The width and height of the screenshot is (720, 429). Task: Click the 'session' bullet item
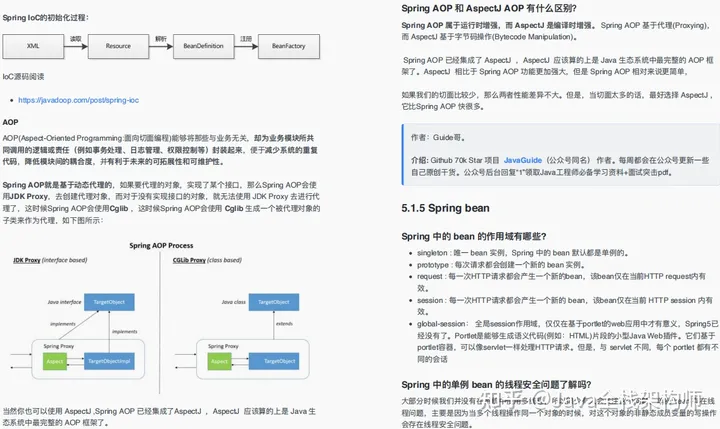565,305
